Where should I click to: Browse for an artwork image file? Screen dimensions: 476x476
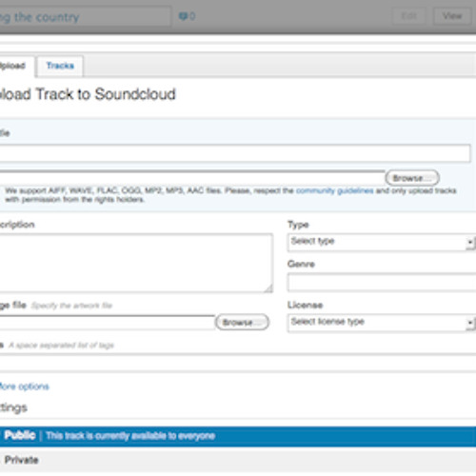(242, 323)
